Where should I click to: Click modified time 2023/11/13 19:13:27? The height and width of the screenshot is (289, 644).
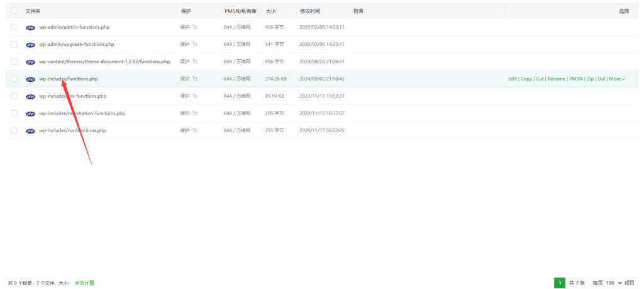(x=322, y=96)
